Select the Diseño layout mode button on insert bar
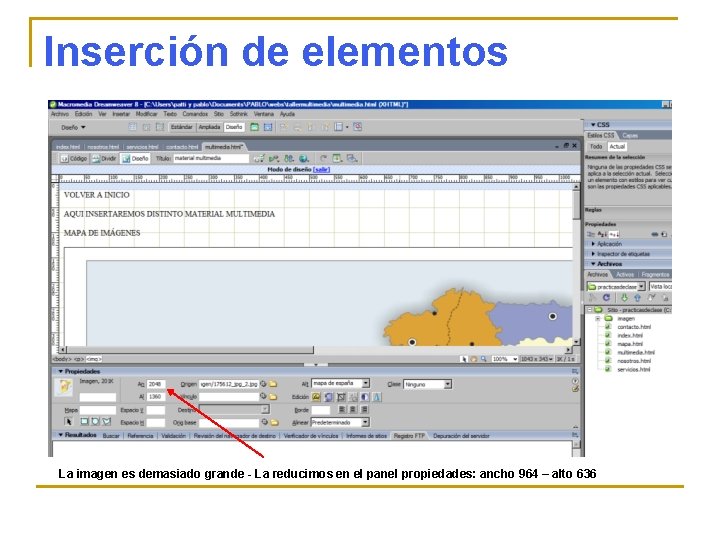720x540 pixels. (234, 127)
